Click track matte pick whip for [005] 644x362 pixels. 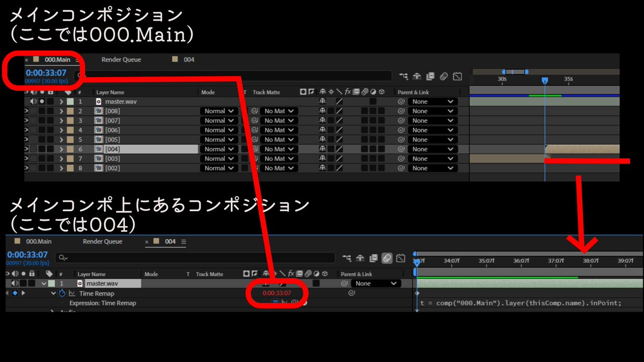tap(255, 139)
